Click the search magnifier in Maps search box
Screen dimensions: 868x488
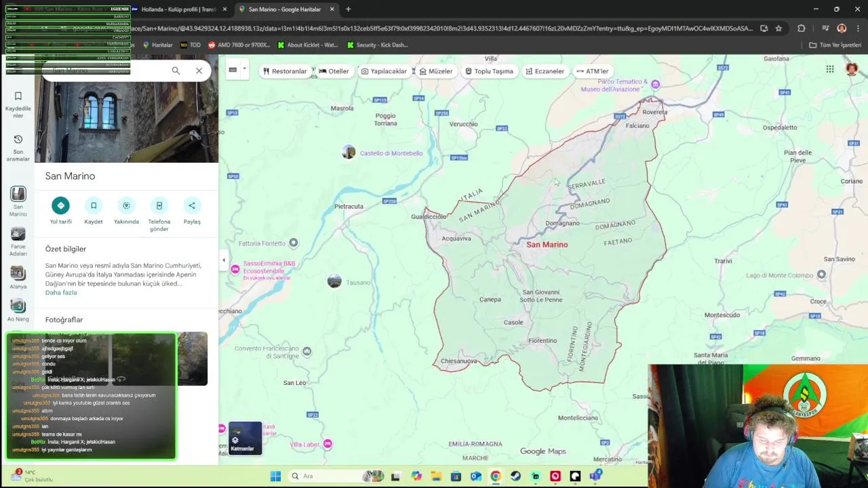[176, 70]
